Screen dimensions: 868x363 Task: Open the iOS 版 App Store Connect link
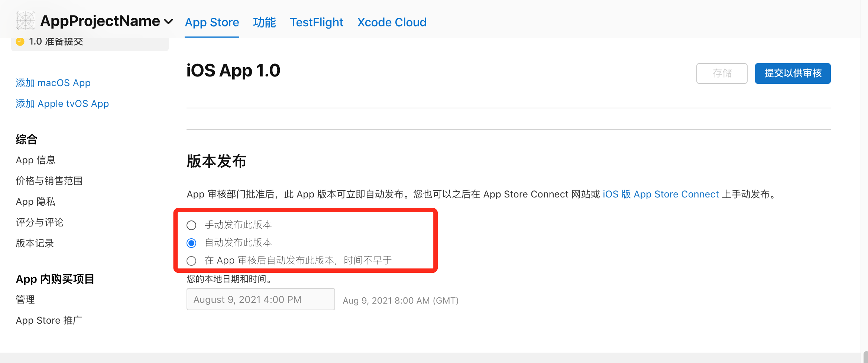click(x=661, y=194)
